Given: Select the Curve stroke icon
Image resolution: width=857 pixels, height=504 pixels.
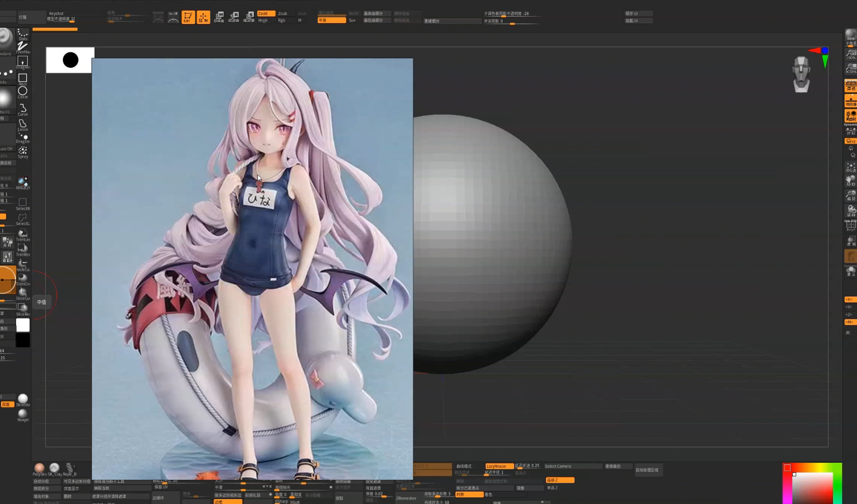Looking at the screenshot, I should click(x=23, y=109).
